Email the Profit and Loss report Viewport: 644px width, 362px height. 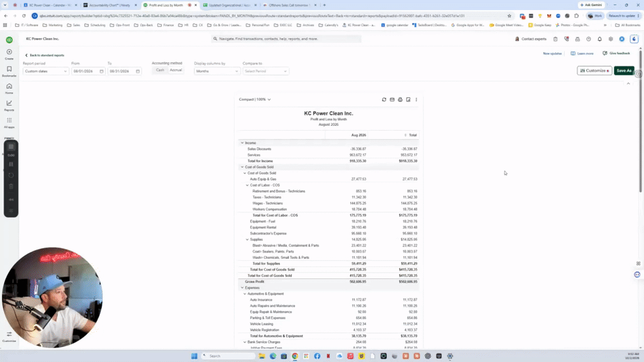pos(392,100)
